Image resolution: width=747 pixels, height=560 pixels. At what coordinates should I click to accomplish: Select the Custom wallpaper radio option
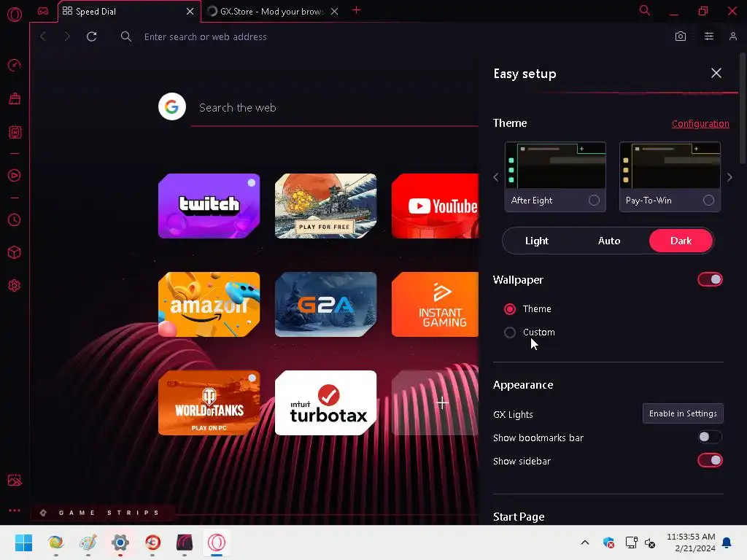[510, 332]
